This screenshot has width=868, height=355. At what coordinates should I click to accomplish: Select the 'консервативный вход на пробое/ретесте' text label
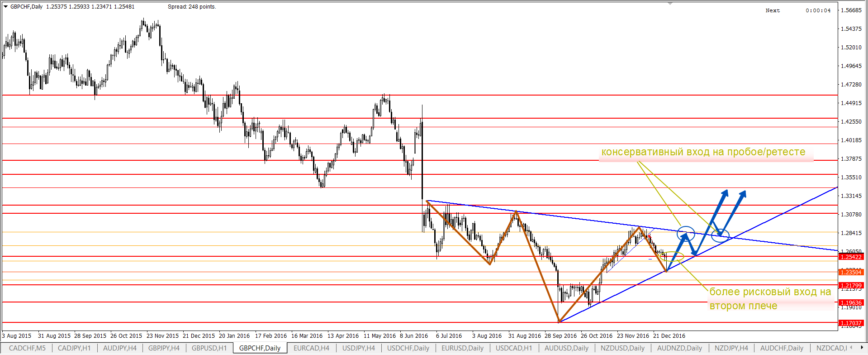703,152
